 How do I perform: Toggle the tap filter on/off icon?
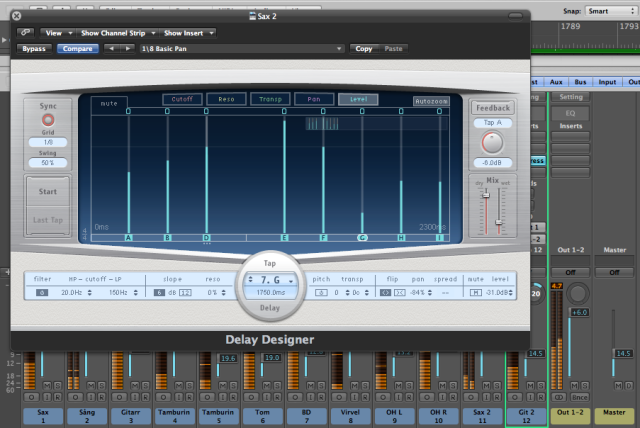(x=42, y=293)
